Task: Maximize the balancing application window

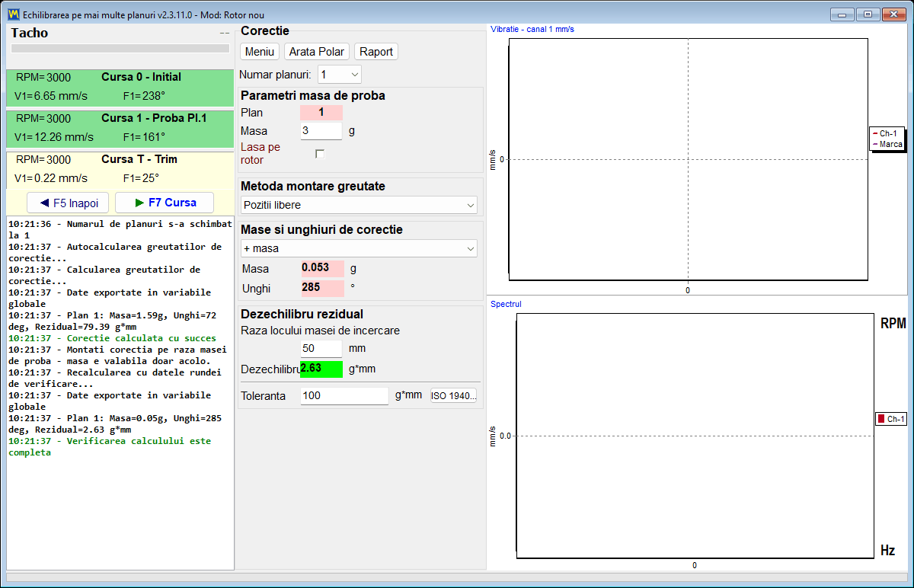Action: tap(867, 14)
